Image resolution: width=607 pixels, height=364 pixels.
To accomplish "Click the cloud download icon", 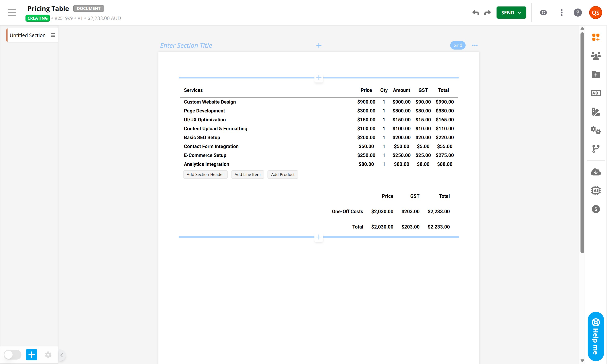I will tap(595, 172).
